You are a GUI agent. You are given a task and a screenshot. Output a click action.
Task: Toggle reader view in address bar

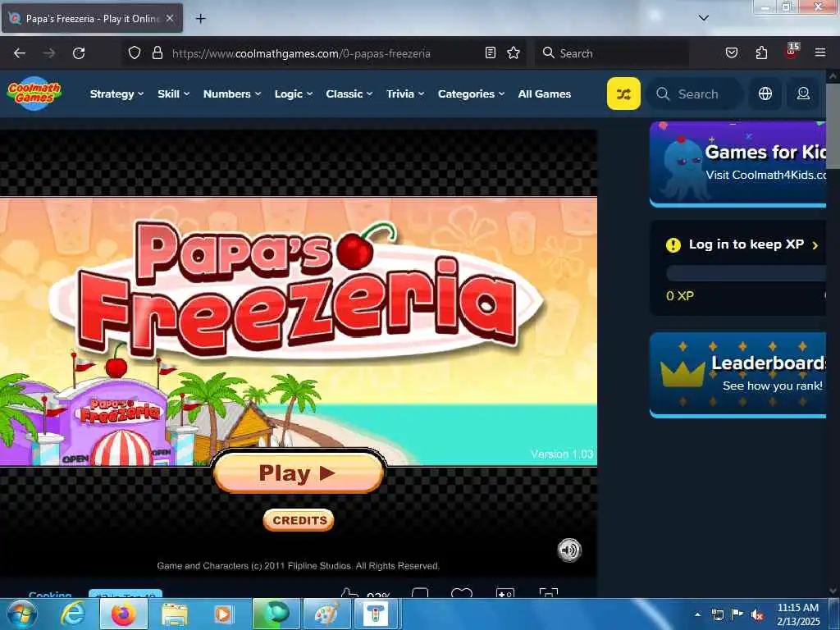[x=491, y=52]
